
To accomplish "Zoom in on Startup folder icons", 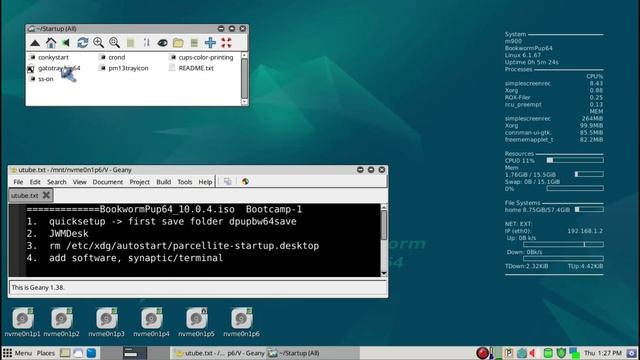I will pos(98,42).
